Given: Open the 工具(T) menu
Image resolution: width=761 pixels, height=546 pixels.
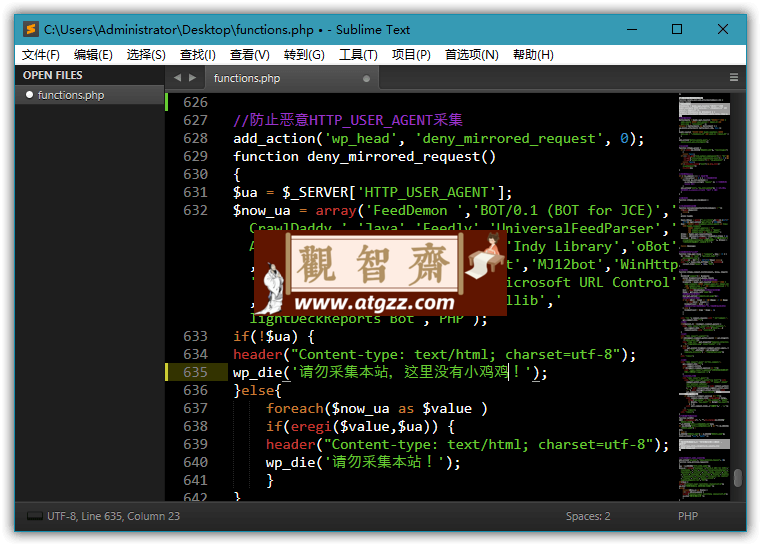Looking at the screenshot, I should click(x=358, y=55).
